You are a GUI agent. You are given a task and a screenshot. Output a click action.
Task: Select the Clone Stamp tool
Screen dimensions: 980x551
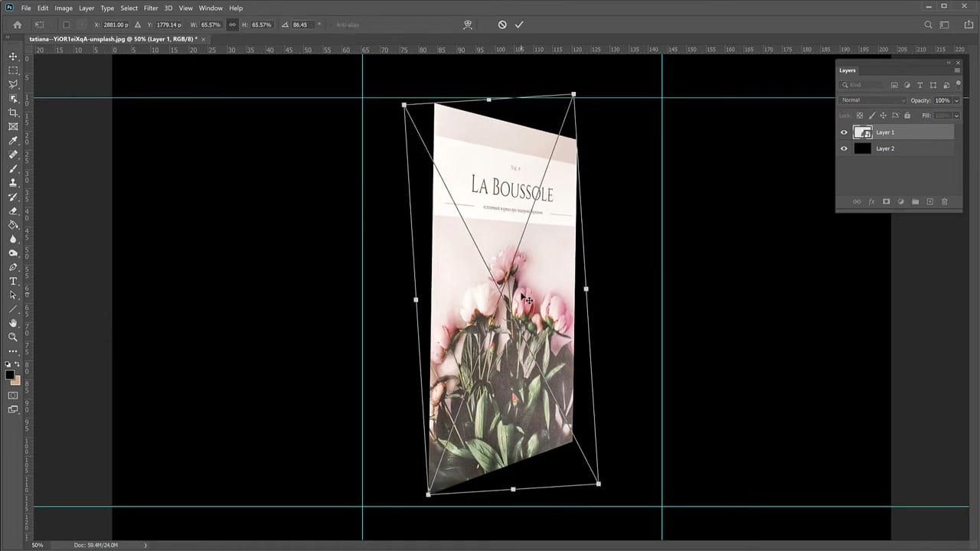(x=13, y=183)
